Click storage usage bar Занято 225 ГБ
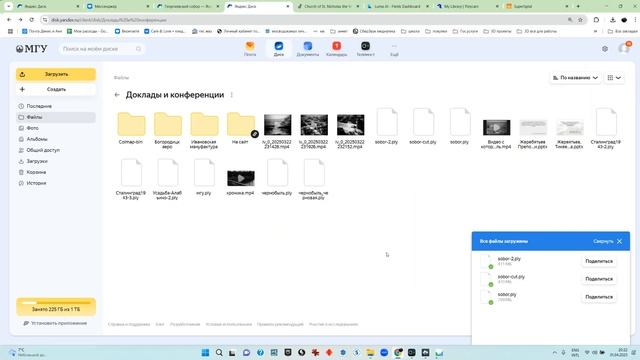640x360 pixels. coord(56,307)
